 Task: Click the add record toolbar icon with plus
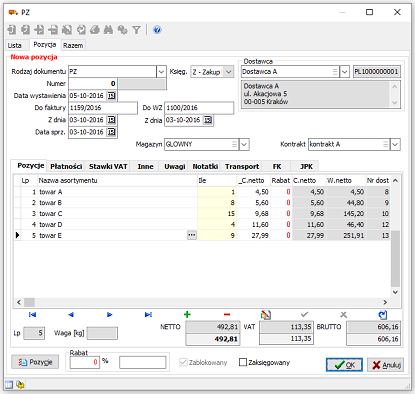coord(39,30)
